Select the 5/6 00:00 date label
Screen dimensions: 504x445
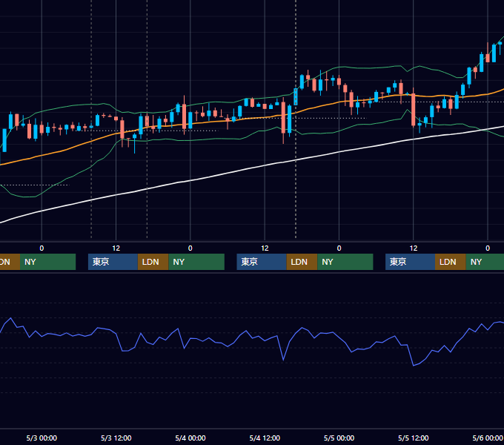pyautogui.click(x=488, y=438)
